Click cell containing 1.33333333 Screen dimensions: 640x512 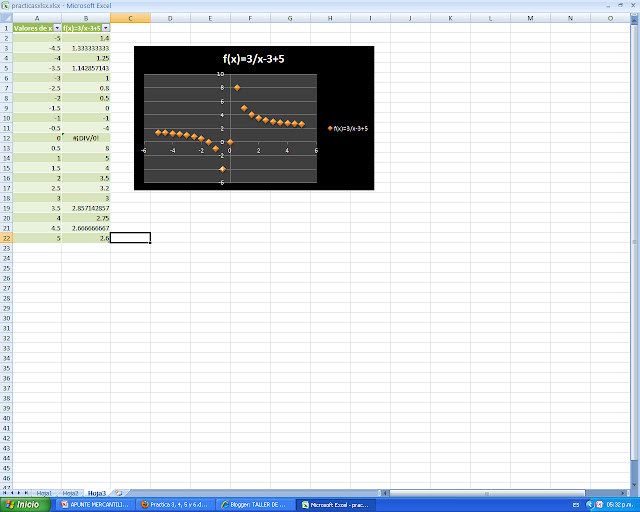[x=86, y=48]
